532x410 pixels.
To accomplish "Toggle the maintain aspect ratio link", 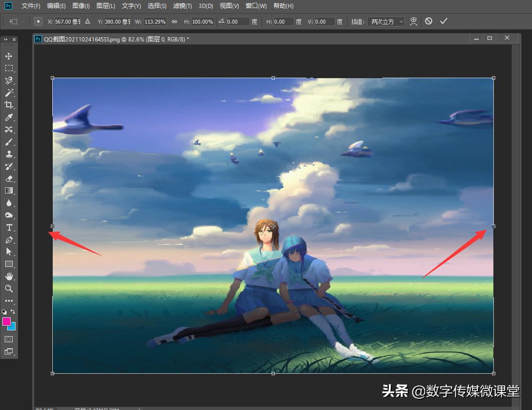I will pyautogui.click(x=174, y=21).
